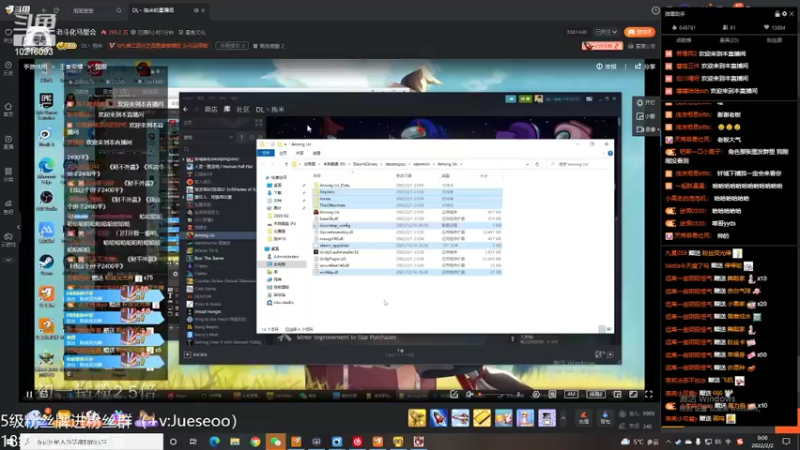Open Chrome from Windows taskbar
This screenshot has width=800, height=450.
coord(255,441)
